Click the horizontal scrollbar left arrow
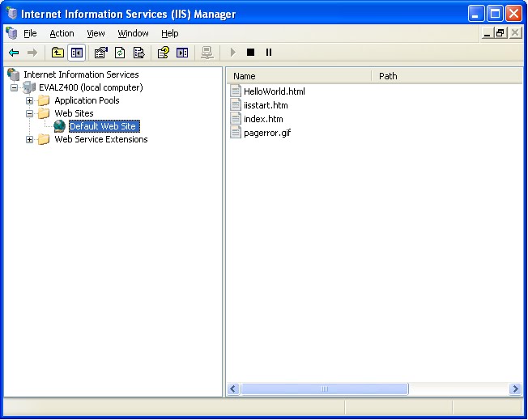 233,389
